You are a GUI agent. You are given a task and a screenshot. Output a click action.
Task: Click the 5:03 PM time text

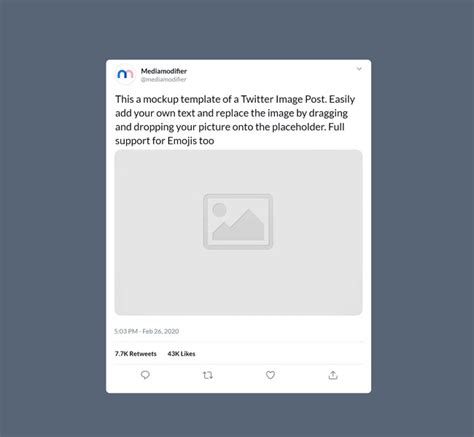(x=126, y=331)
